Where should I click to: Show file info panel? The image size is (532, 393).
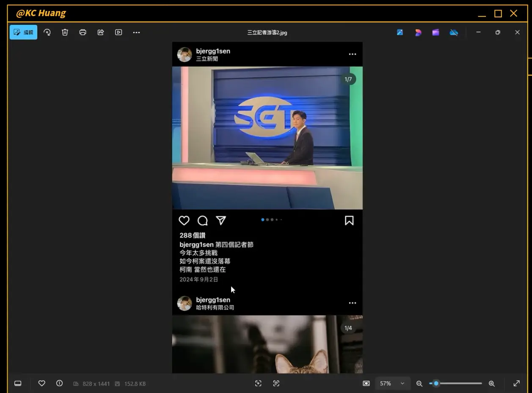[59, 383]
